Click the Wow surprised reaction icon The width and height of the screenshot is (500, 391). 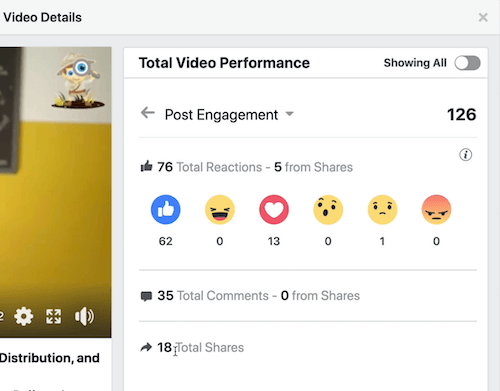click(x=328, y=210)
